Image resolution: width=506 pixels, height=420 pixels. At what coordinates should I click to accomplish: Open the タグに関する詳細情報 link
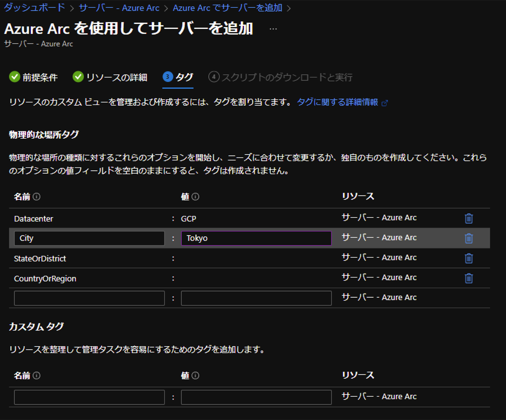tap(342, 102)
